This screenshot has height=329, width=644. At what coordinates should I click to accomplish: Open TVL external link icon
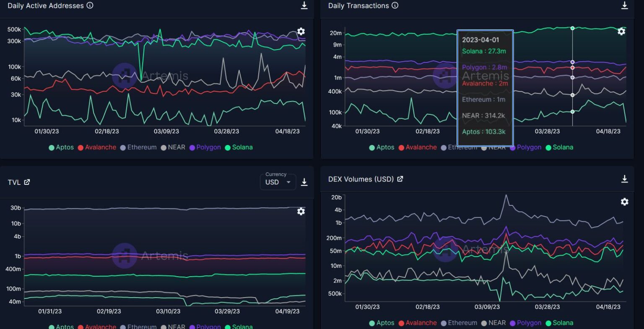click(27, 182)
